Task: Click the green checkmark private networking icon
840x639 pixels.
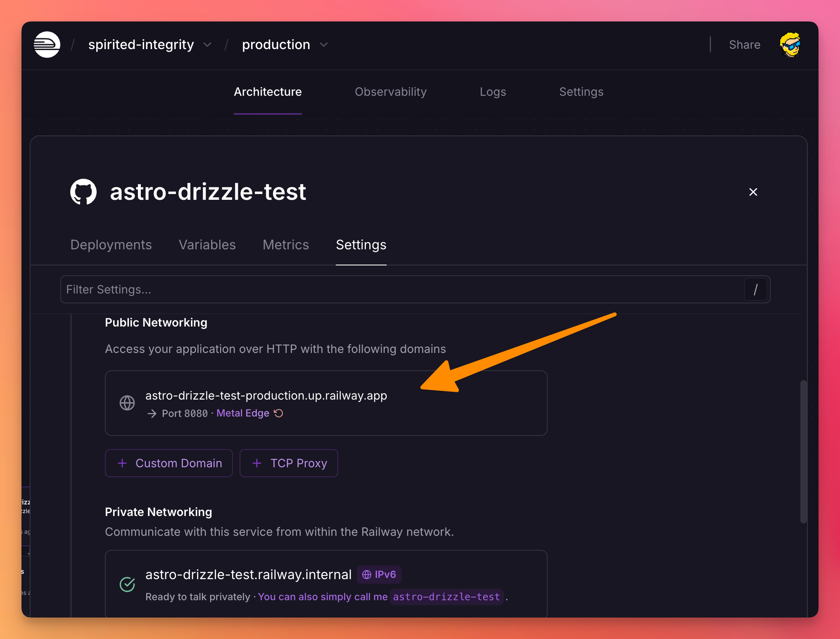Action: point(127,584)
